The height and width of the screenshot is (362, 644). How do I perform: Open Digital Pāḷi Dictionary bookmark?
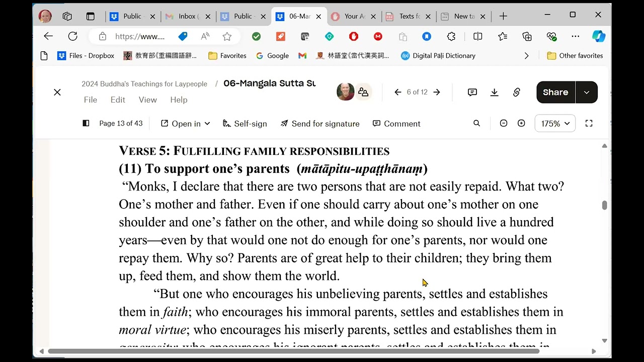pyautogui.click(x=438, y=56)
